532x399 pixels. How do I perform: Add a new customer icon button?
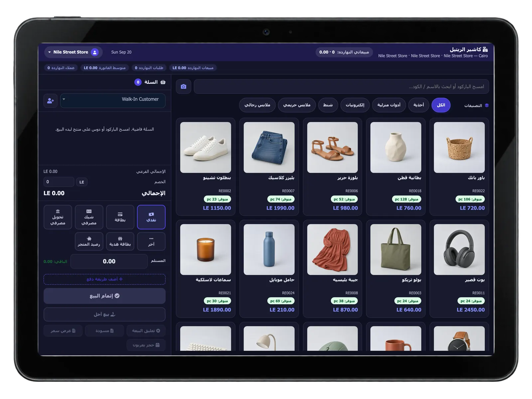tap(51, 100)
